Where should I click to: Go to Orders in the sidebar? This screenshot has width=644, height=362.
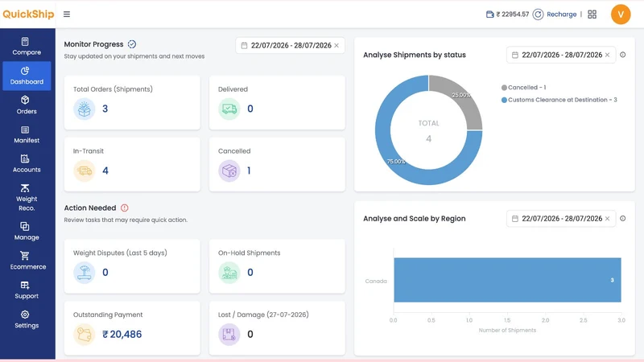point(27,105)
